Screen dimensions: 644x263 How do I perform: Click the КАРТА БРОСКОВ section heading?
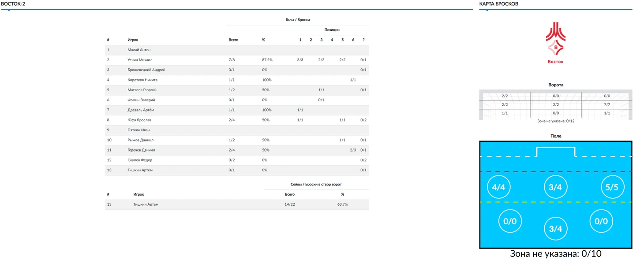click(x=498, y=4)
